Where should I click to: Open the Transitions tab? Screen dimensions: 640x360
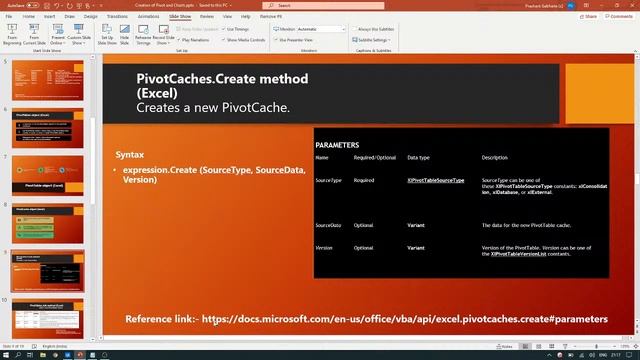pos(117,17)
